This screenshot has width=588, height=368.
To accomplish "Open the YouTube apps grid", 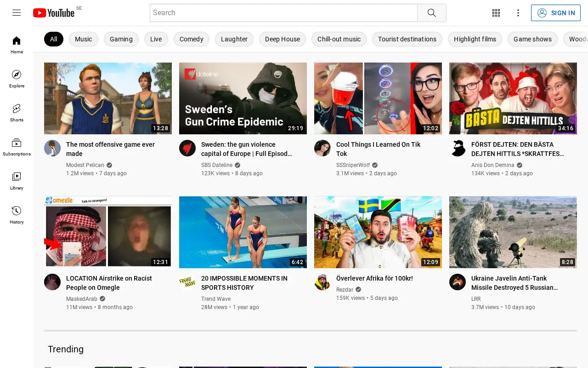I will [496, 13].
